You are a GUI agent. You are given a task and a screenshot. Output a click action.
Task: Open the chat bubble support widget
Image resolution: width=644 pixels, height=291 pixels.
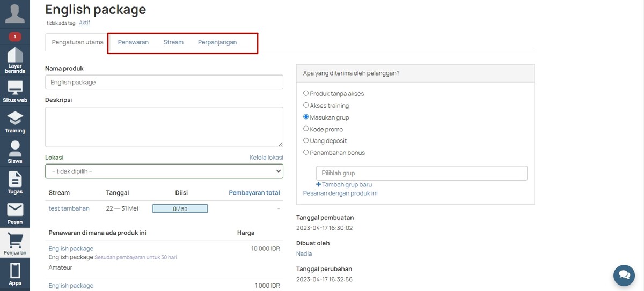[624, 274]
